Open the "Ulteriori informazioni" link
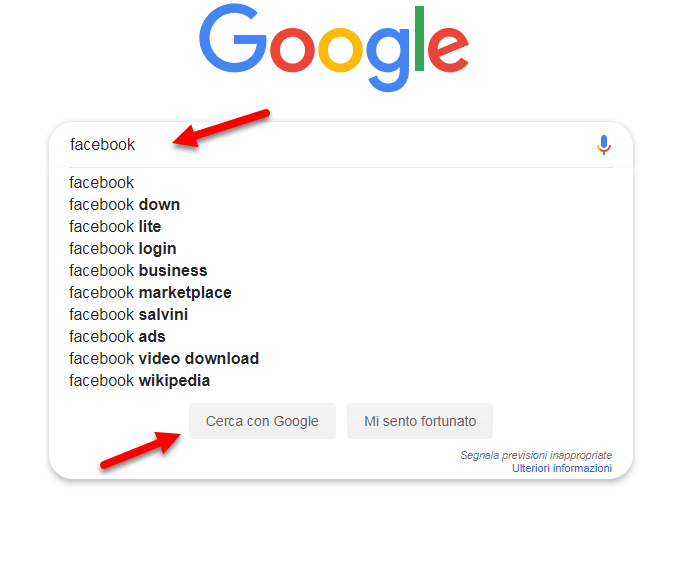The width and height of the screenshot is (689, 570). [x=561, y=468]
